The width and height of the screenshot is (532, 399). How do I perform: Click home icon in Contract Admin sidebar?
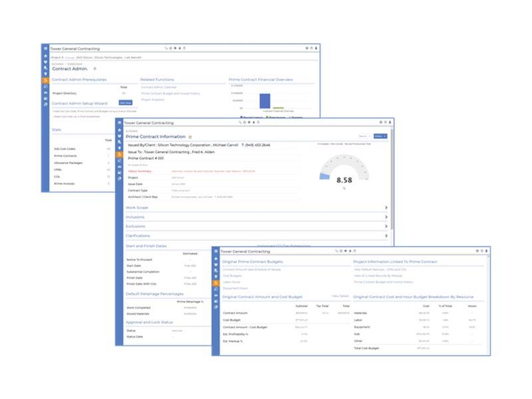click(x=45, y=56)
